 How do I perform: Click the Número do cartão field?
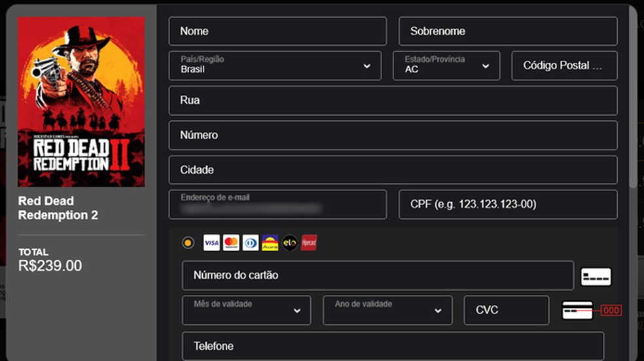378,275
